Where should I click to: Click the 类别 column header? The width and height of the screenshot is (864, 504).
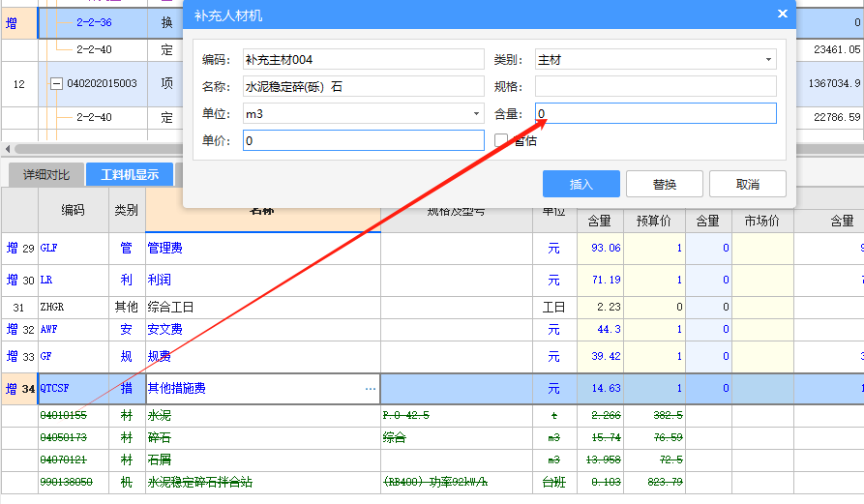coord(126,210)
